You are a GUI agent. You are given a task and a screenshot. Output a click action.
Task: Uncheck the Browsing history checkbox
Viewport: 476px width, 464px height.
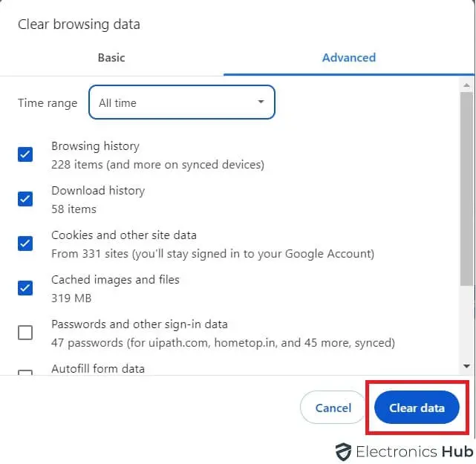25,154
